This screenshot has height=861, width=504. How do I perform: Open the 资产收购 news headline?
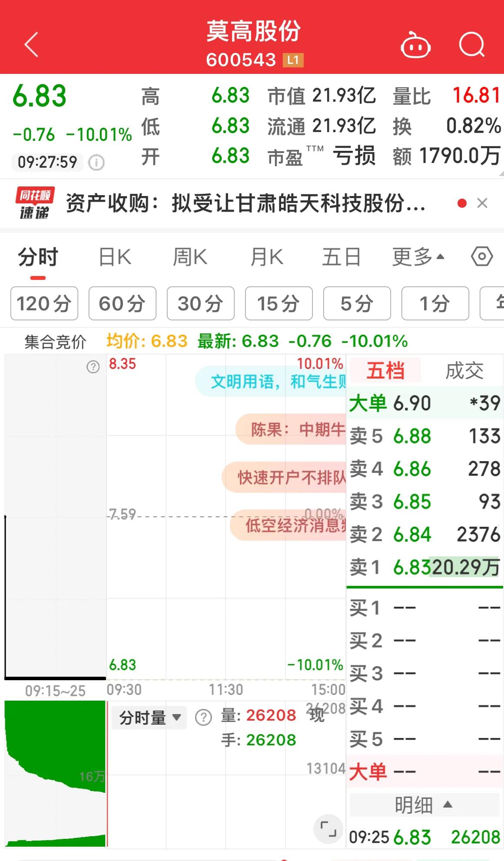tap(246, 203)
